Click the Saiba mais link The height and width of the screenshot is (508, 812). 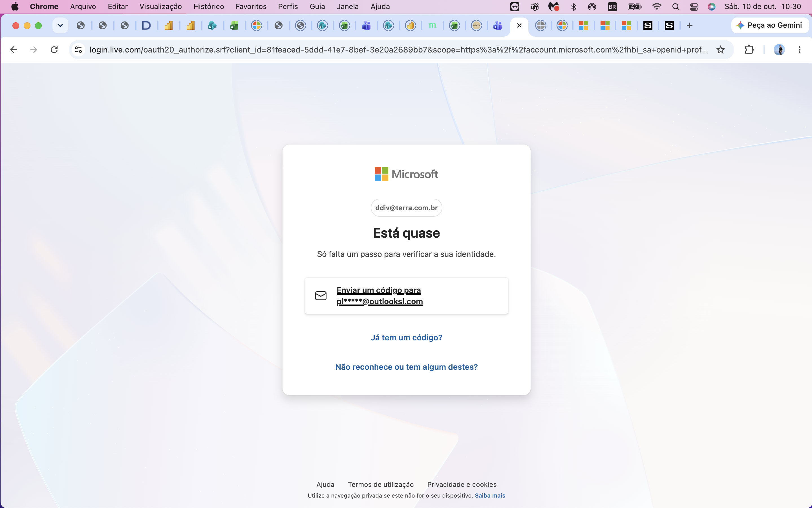490,496
